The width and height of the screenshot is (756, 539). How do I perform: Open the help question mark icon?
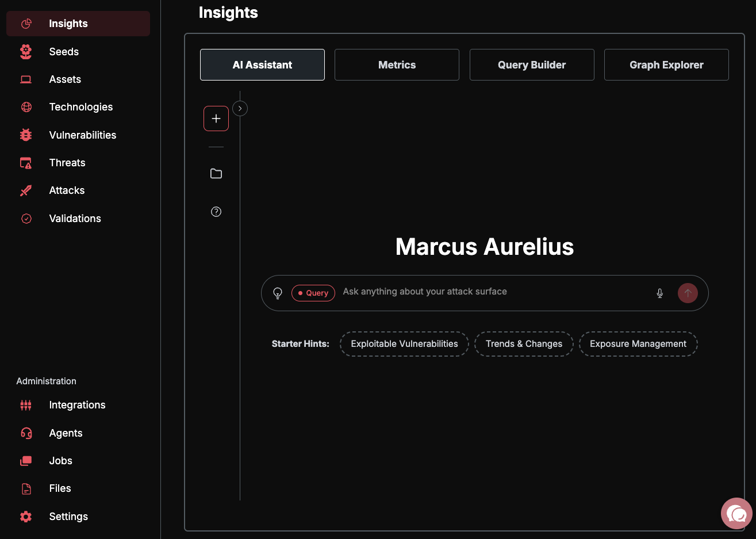click(216, 212)
